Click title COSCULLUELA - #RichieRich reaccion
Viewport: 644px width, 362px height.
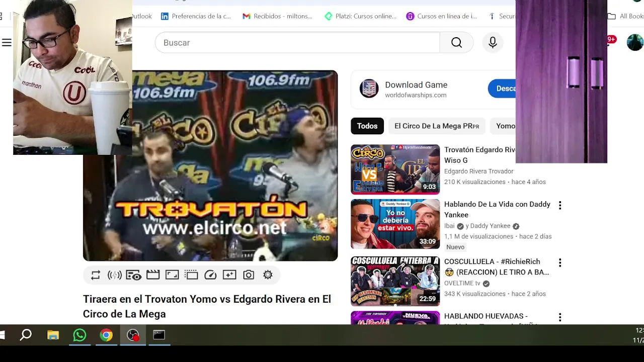click(497, 267)
